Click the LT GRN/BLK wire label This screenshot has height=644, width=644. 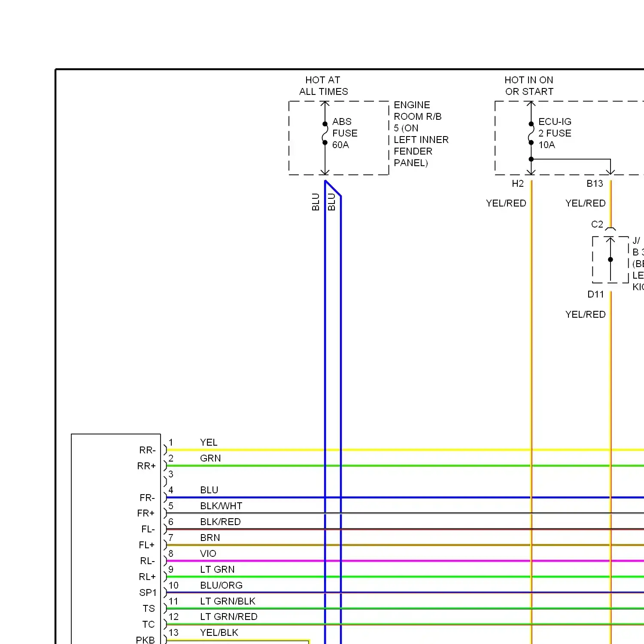[x=228, y=601]
